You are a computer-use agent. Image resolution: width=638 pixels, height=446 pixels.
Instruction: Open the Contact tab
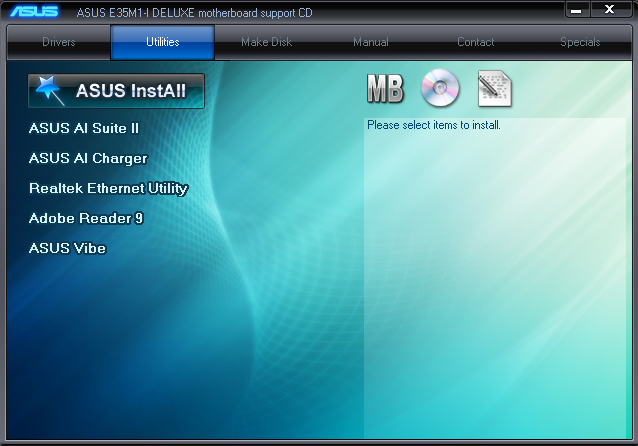click(475, 42)
